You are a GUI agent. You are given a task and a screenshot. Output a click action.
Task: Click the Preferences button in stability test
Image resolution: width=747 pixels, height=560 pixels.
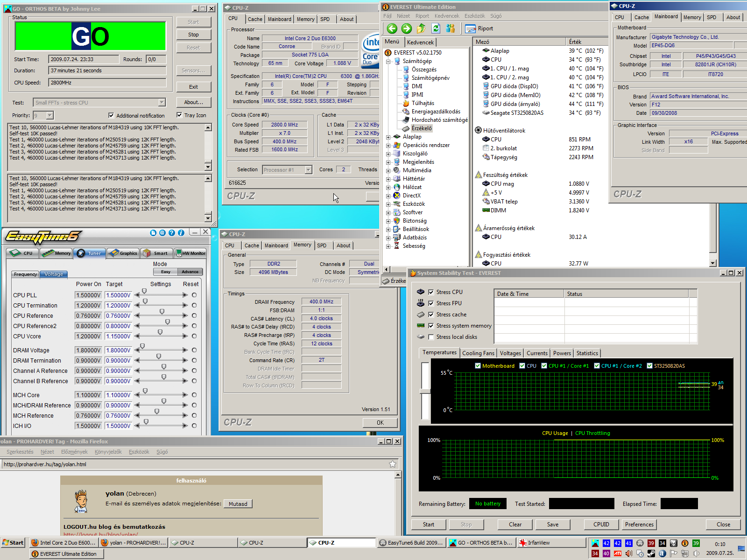(x=639, y=525)
